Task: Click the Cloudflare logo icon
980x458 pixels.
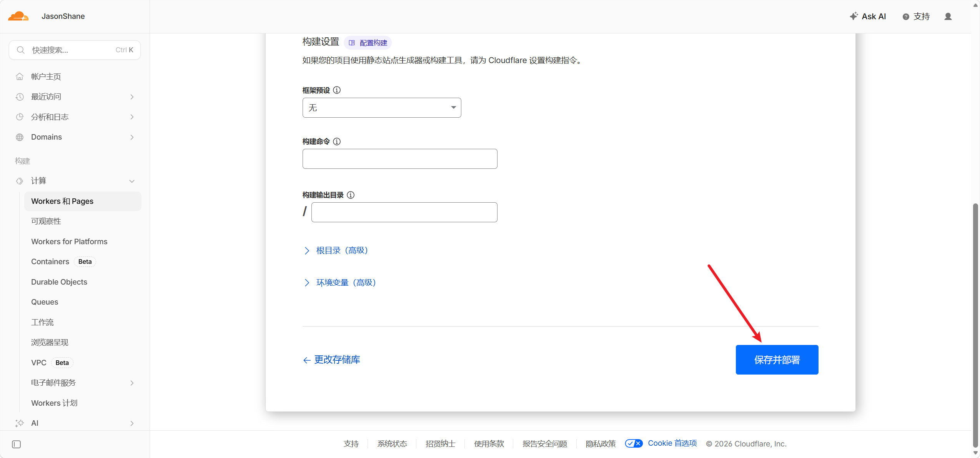Action: point(18,16)
